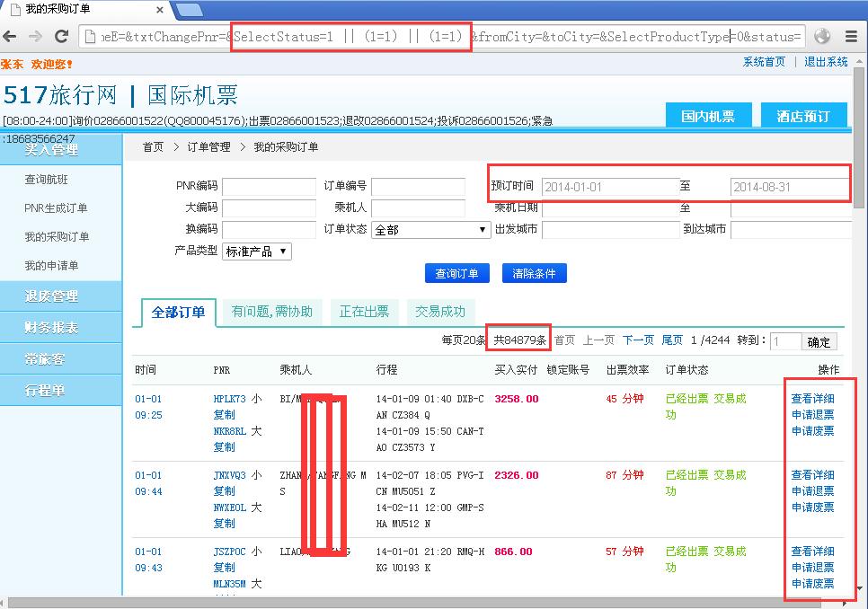The width and height of the screenshot is (868, 609).
Task: Open PNR link NWXEOL
Action: pos(230,507)
